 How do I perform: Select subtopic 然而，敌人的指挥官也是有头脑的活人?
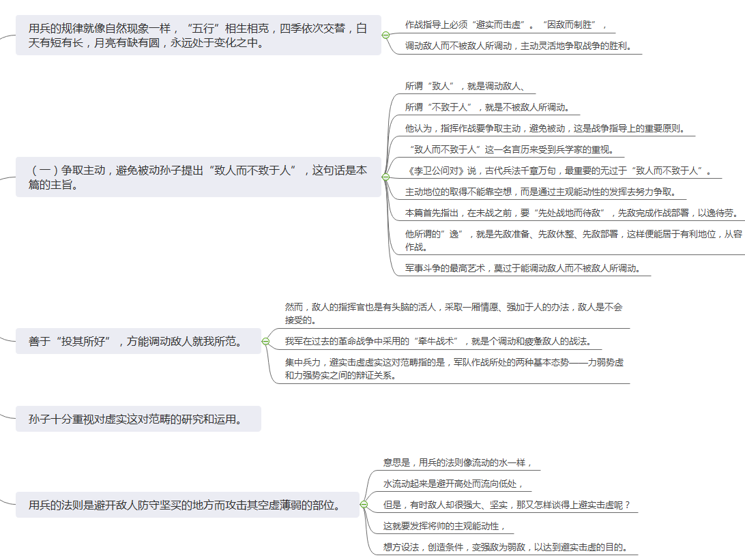coord(454,314)
